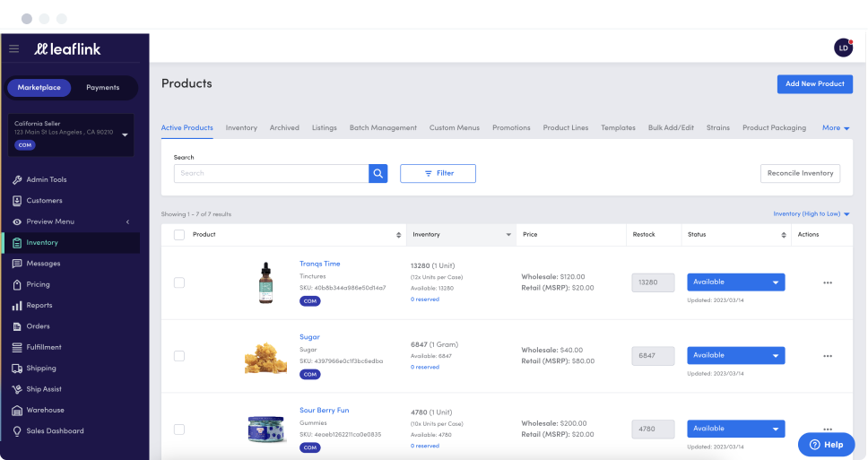Sort by the Status column arrows
Image resolution: width=868 pixels, height=460 pixels.
click(x=784, y=235)
